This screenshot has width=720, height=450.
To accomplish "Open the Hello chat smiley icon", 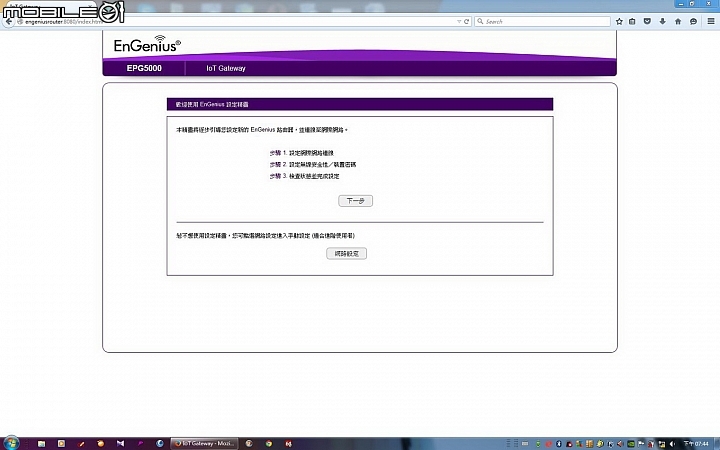I will point(693,22).
